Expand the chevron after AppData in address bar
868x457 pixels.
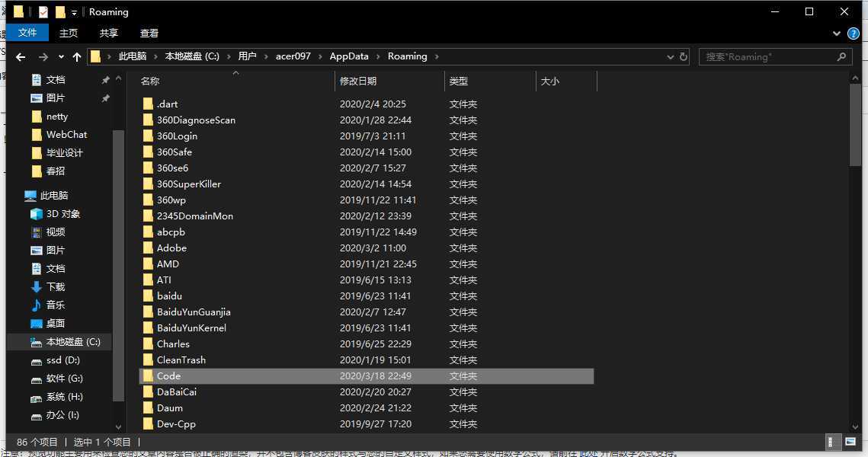(378, 56)
